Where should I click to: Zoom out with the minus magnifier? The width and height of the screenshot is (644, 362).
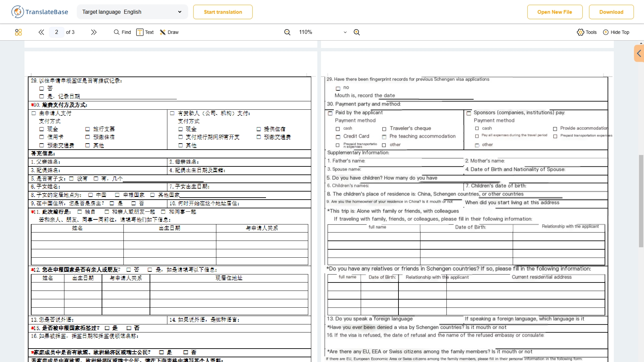coord(287,32)
